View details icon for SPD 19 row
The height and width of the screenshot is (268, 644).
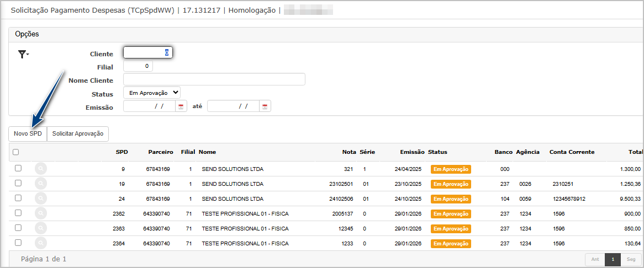[40, 184]
